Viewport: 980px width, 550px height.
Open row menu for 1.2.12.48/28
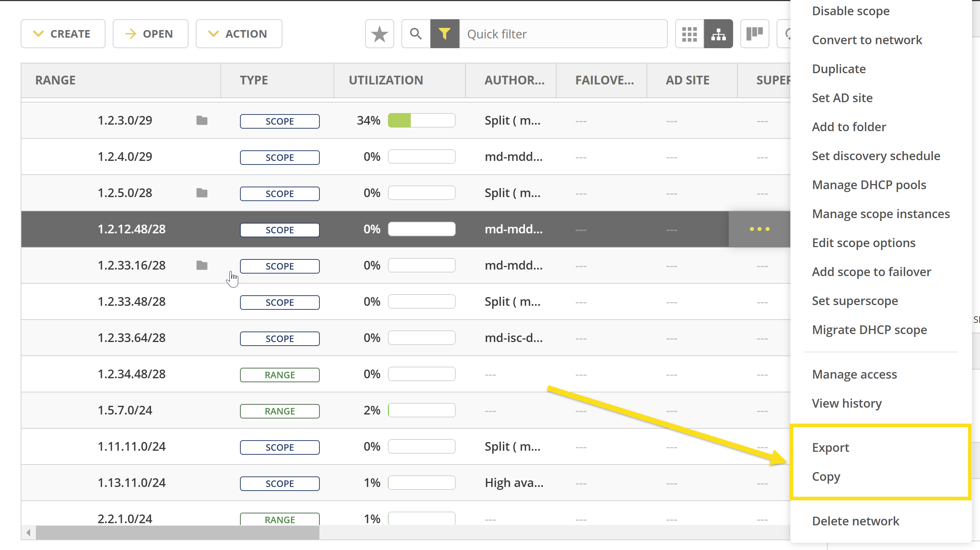pyautogui.click(x=759, y=229)
